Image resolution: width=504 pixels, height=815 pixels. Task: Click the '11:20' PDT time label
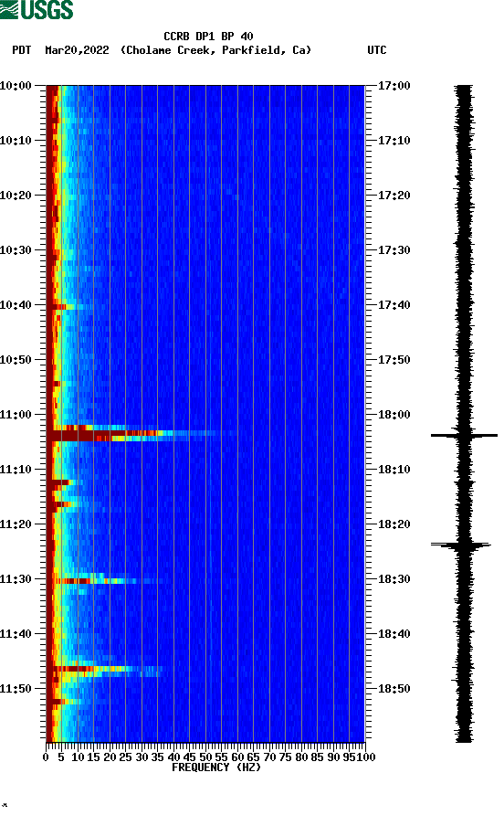16,524
